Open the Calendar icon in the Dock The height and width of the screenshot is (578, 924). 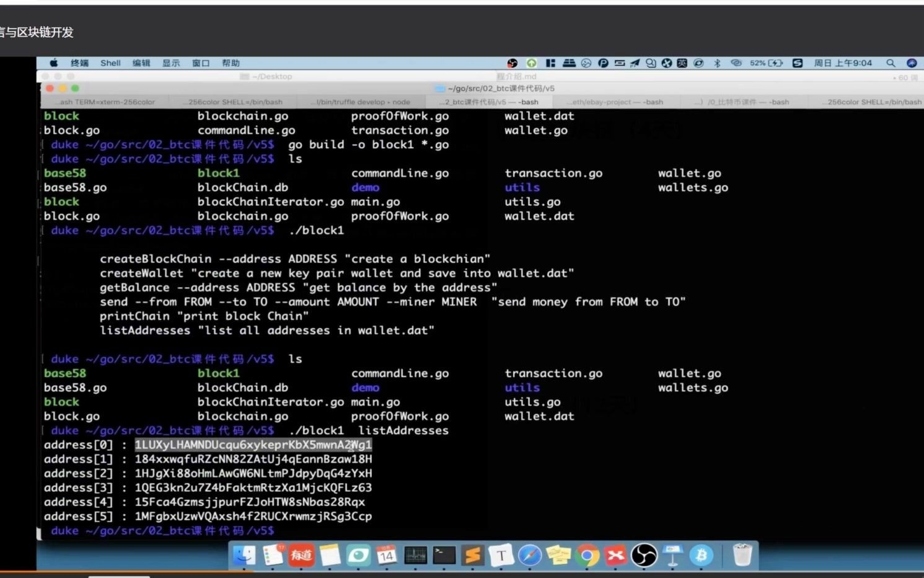point(387,555)
